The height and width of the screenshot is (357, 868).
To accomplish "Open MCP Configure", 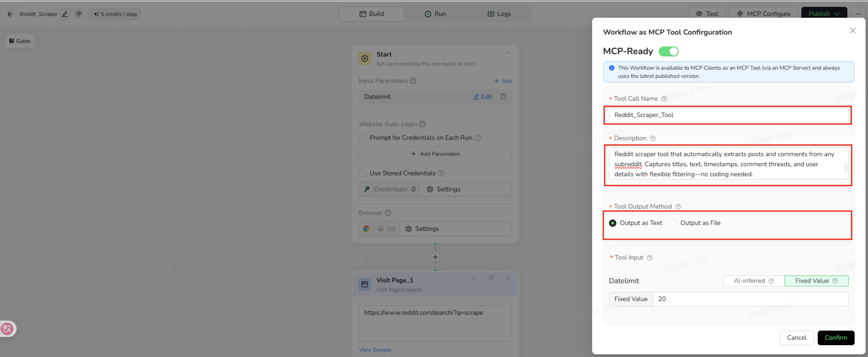I will (x=763, y=14).
